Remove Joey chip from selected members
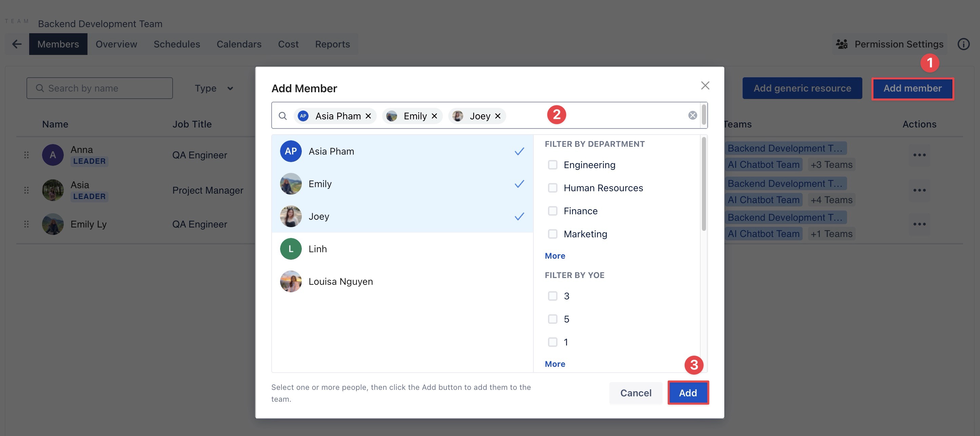 click(x=497, y=116)
